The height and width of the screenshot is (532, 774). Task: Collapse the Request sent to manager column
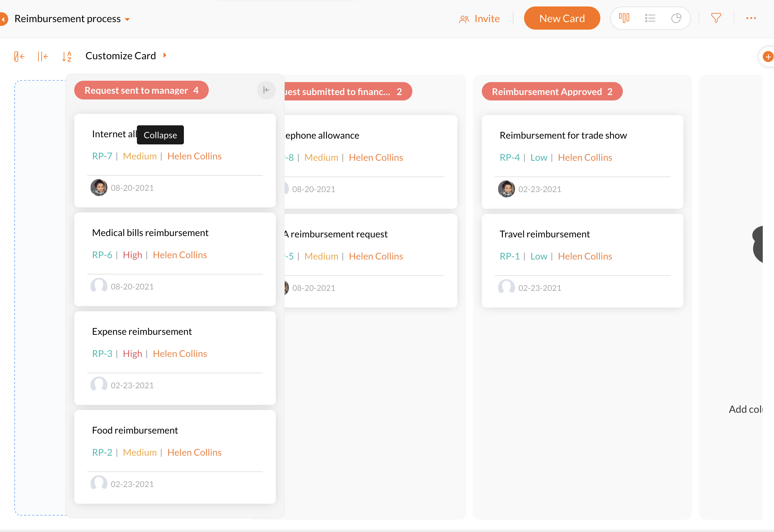click(266, 90)
